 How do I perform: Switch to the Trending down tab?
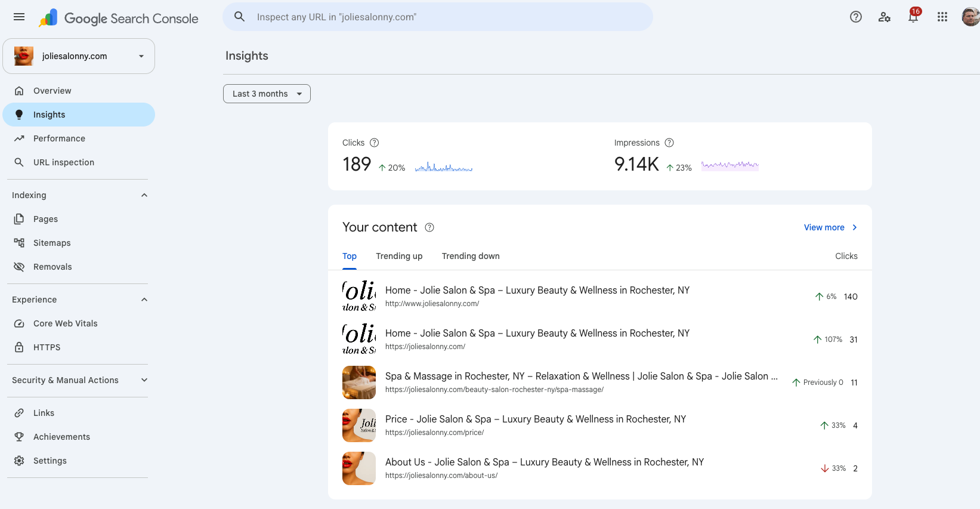coord(471,256)
